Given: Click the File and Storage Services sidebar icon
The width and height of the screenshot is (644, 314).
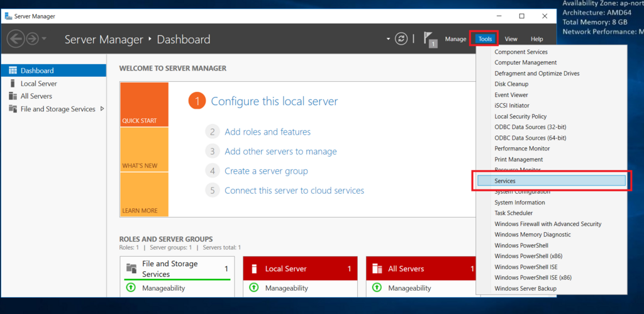Looking at the screenshot, I should click(x=13, y=109).
